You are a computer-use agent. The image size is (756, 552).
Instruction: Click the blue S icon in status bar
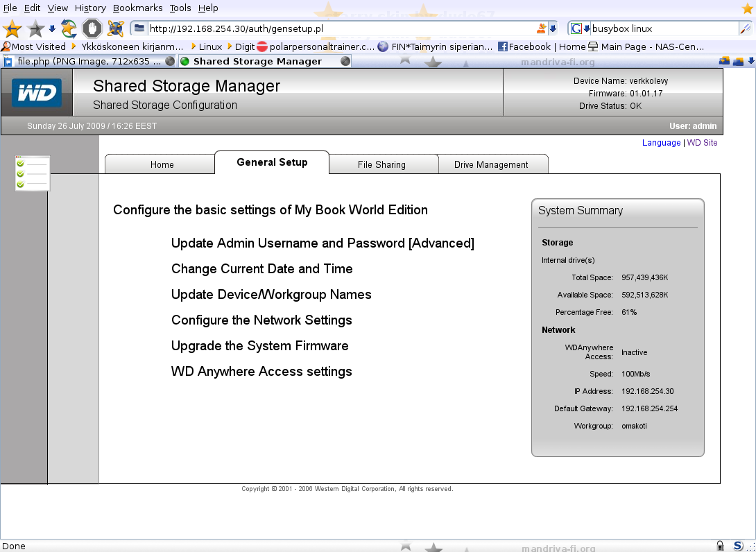(738, 546)
